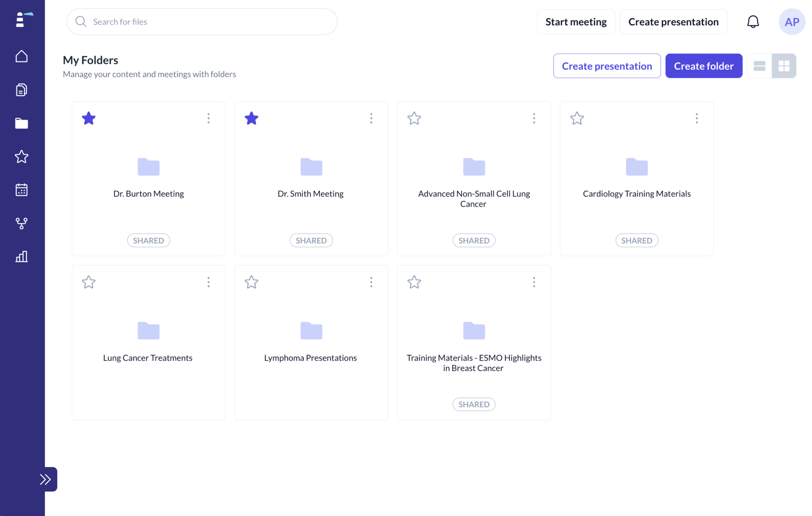The height and width of the screenshot is (516, 812).
Task: Open options for Cardiology Training Materials
Action: pos(697,118)
